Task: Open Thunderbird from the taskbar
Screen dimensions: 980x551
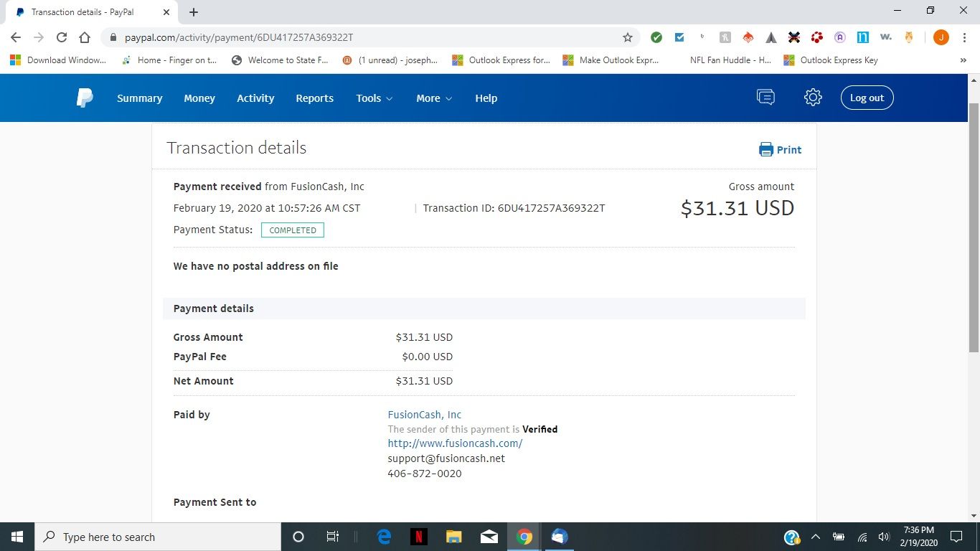Action: tap(560, 537)
